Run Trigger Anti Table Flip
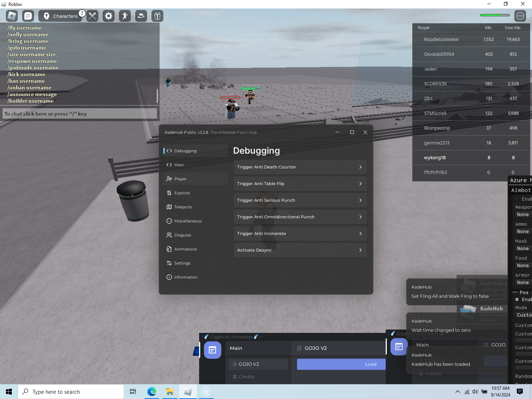Image resolution: width=532 pixels, height=399 pixels. [x=300, y=184]
